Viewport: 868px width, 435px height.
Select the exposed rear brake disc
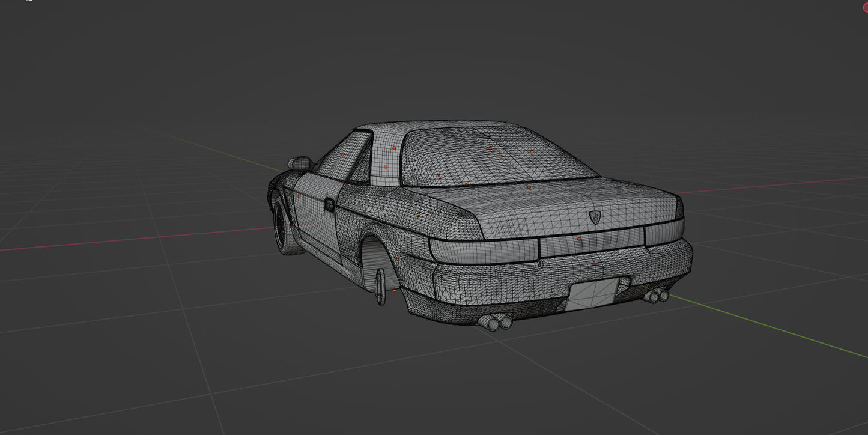coord(381,286)
